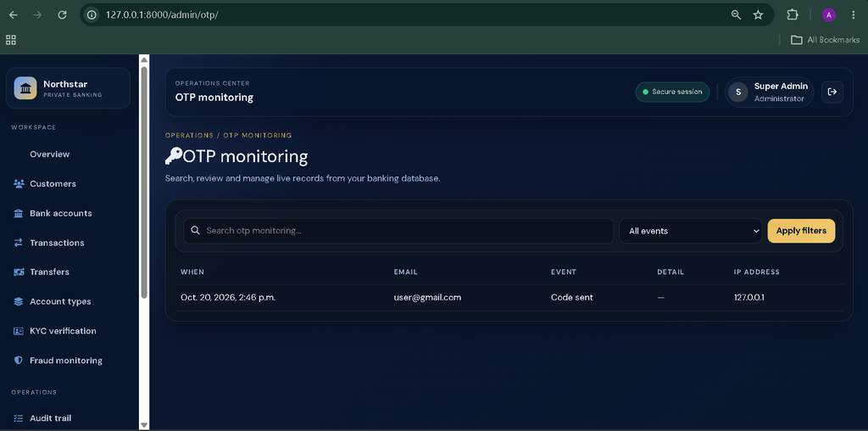Click sidebar scrollbar up arrow
Image resolution: width=868 pixels, height=431 pixels.
[x=144, y=60]
